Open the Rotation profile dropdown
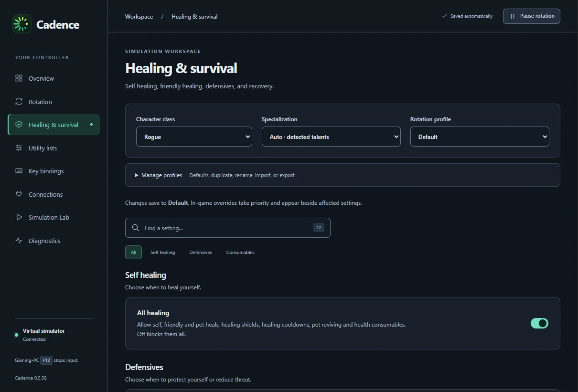578x392 pixels. [480, 137]
